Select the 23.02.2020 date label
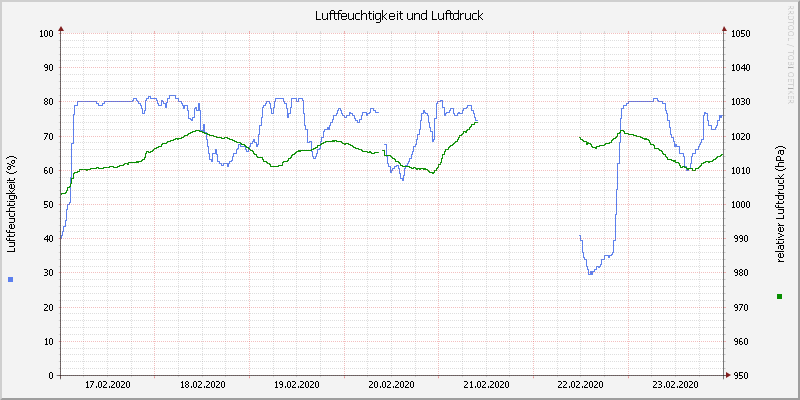This screenshot has height=400, width=800. tap(677, 384)
